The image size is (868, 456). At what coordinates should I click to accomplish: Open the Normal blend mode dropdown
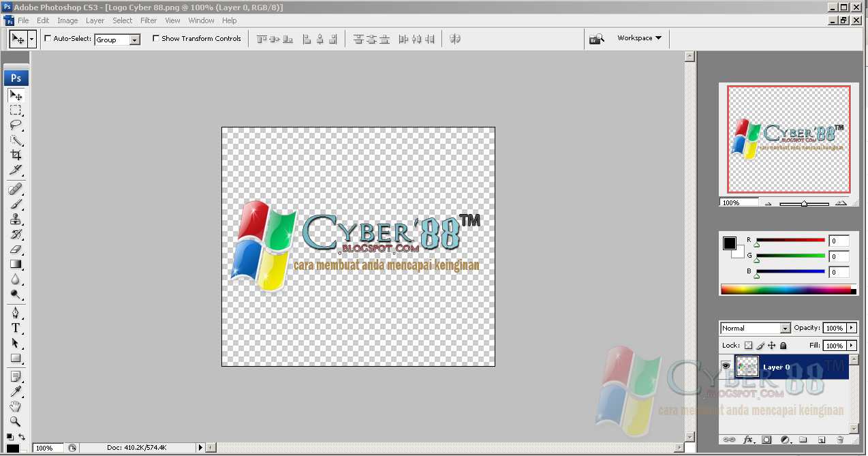pos(756,328)
